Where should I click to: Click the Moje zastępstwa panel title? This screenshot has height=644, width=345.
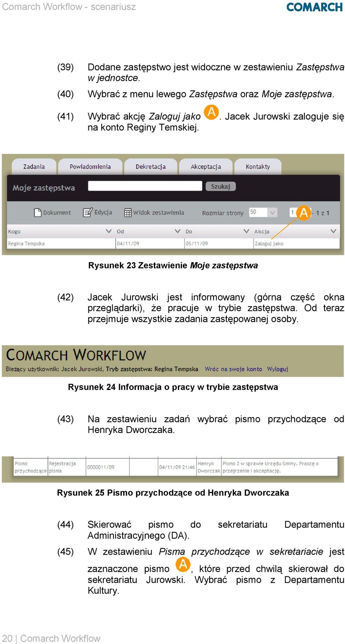tap(44, 188)
